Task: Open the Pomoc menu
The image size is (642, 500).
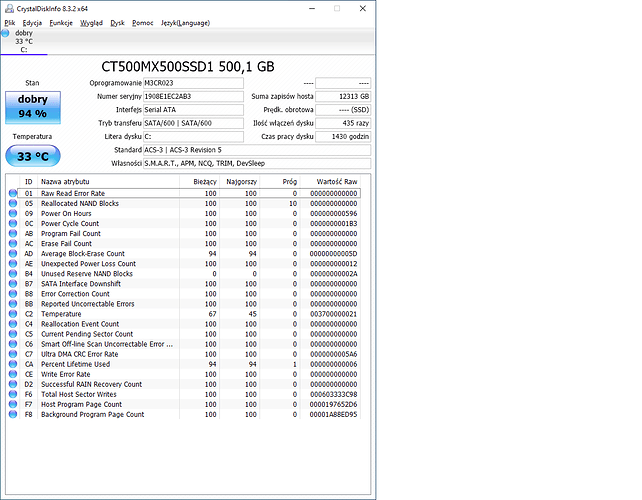Action: click(142, 23)
